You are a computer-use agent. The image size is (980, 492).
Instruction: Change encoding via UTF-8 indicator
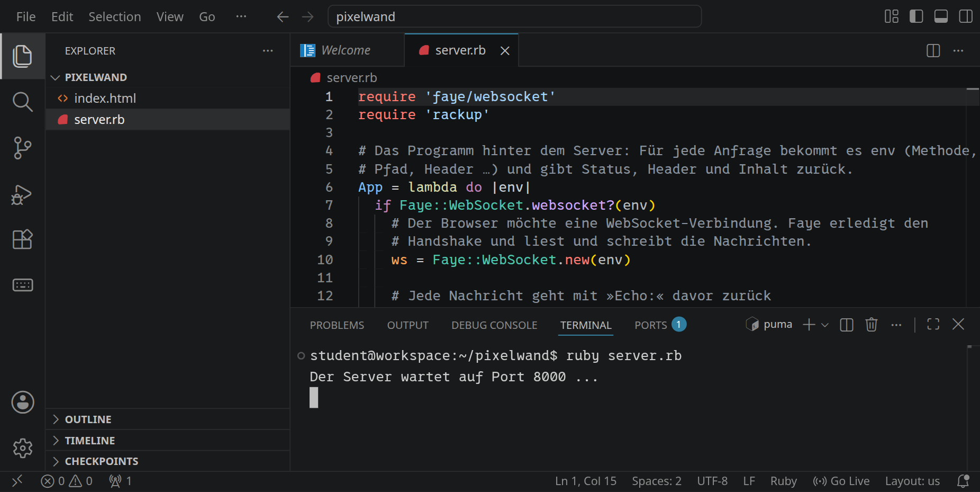[x=712, y=481]
